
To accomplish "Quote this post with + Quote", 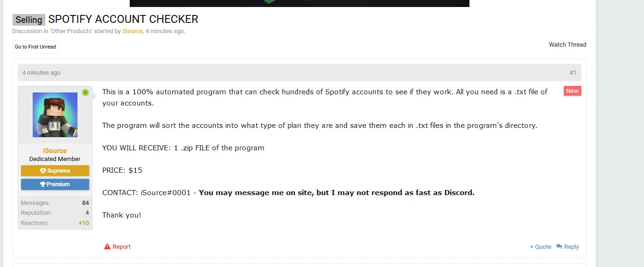I will [x=540, y=247].
